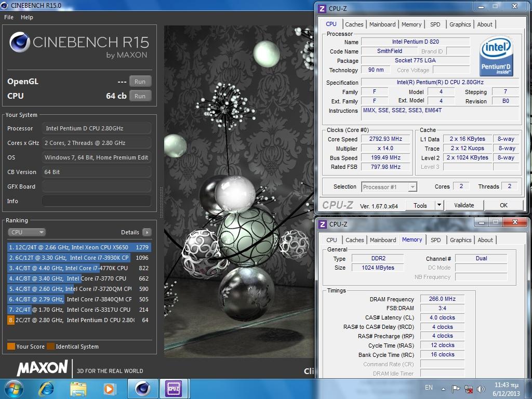The image size is (532, 399).
Task: Select ranking entry Core i7-3930K
Action: (79, 258)
